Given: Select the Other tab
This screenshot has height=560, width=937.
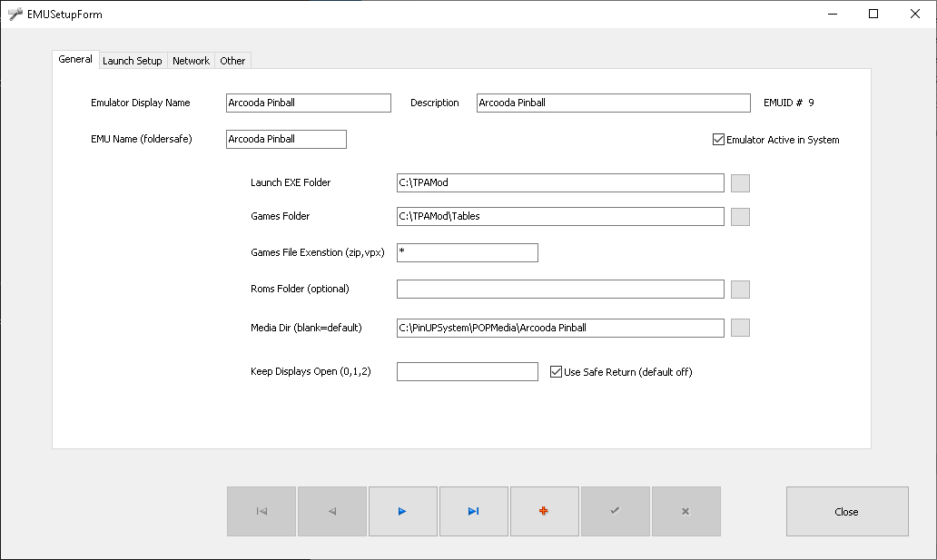Looking at the screenshot, I should (x=232, y=61).
